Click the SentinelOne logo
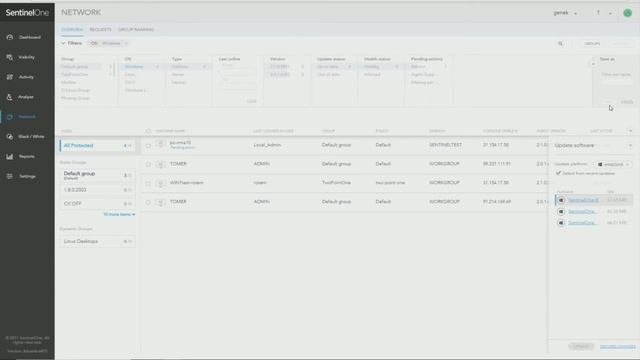Viewport: 640px width, 360px height. coord(27,13)
